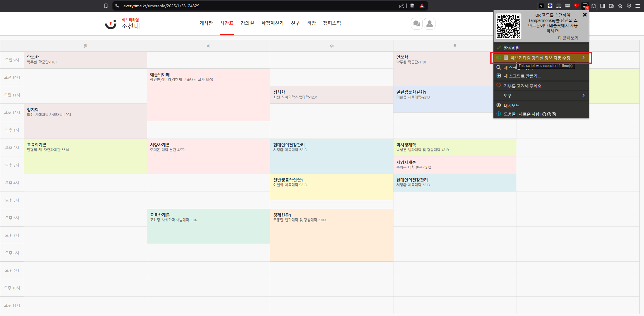This screenshot has height=316, width=644.
Task: Open the browser hamburger main menu
Action: [x=638, y=6]
